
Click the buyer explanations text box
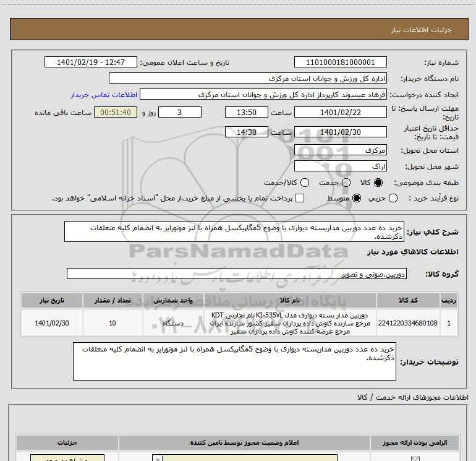point(234,361)
